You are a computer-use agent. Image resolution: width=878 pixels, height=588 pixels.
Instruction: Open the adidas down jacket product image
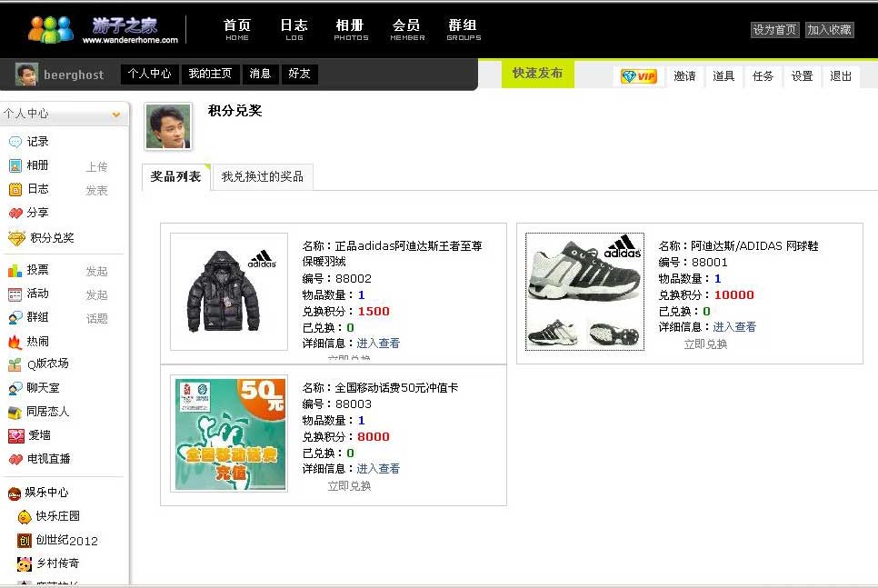pos(229,292)
